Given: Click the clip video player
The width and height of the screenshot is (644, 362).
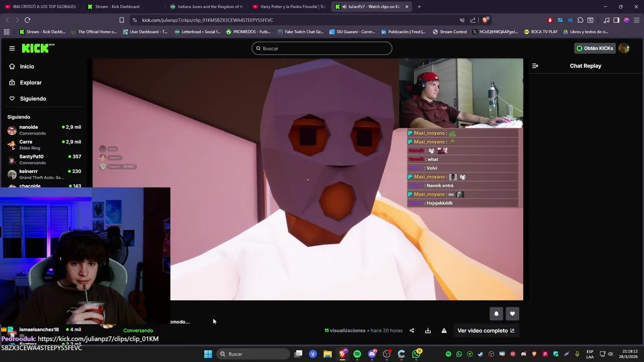Looking at the screenshot, I should [308, 179].
